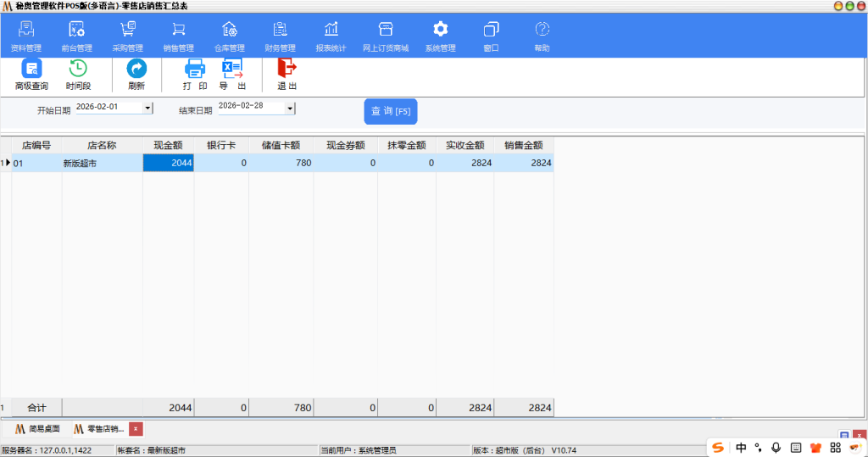The height and width of the screenshot is (457, 868).
Task: Click the 打印 printer icon
Action: click(x=195, y=70)
